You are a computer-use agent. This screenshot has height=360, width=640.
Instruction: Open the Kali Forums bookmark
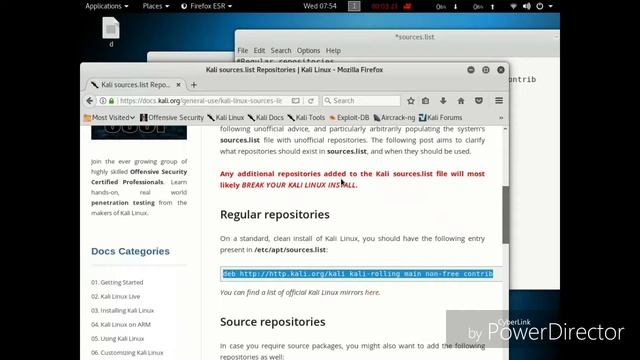[x=440, y=118]
